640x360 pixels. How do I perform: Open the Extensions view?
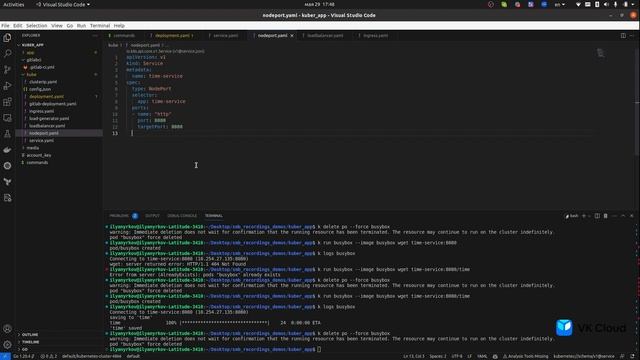tap(7, 102)
